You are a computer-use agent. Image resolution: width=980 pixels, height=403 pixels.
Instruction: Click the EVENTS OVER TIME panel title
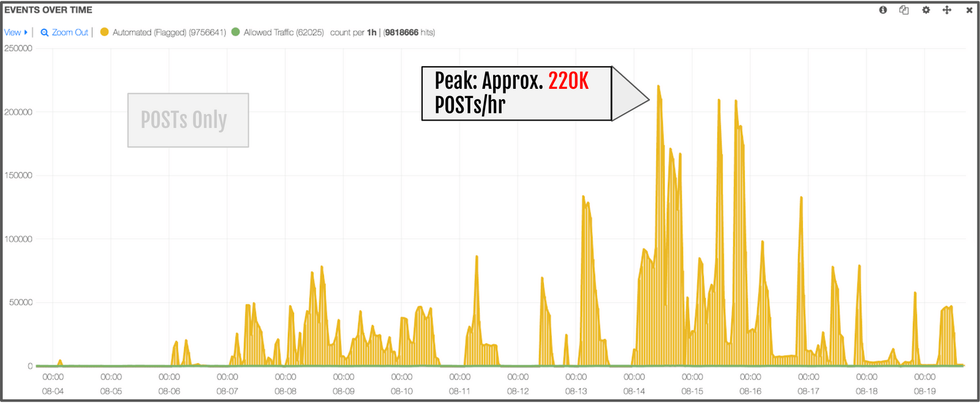(48, 10)
